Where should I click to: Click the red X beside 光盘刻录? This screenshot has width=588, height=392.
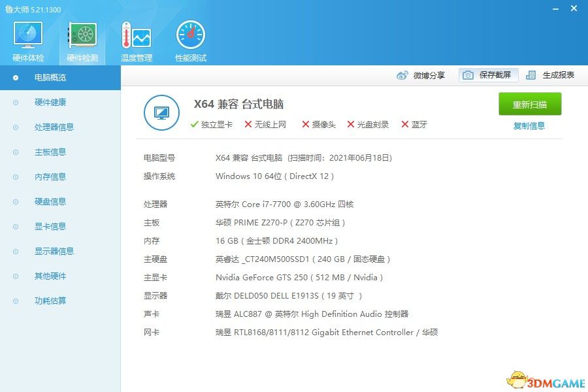click(351, 124)
